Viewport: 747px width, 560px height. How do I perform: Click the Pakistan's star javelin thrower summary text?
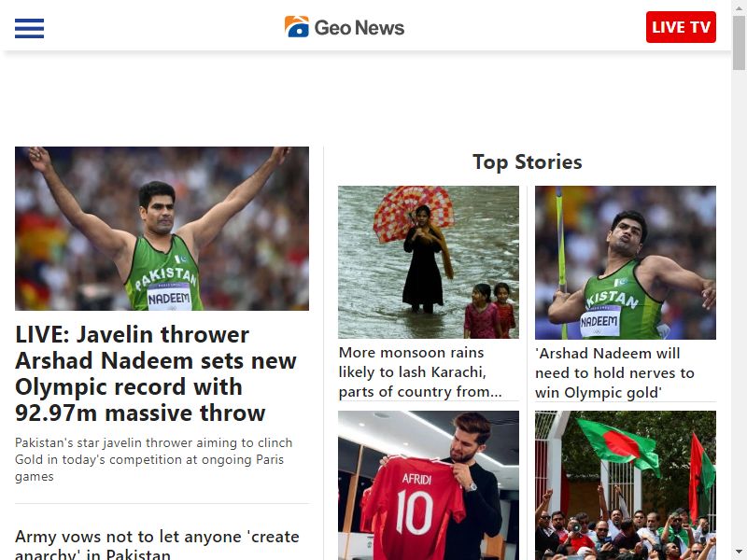point(153,459)
